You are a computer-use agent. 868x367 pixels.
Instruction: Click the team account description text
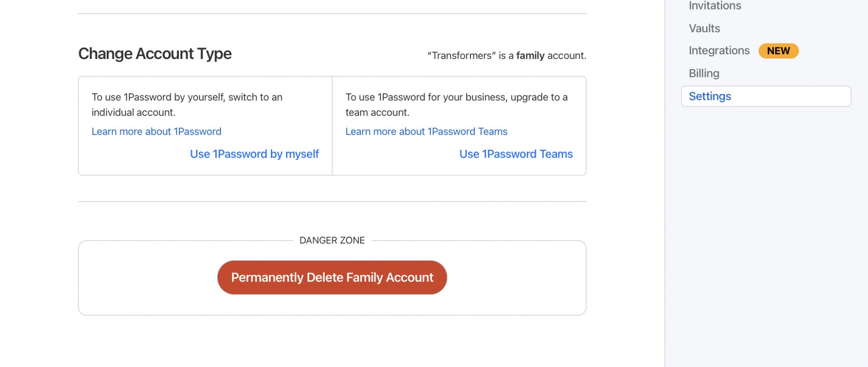457,105
